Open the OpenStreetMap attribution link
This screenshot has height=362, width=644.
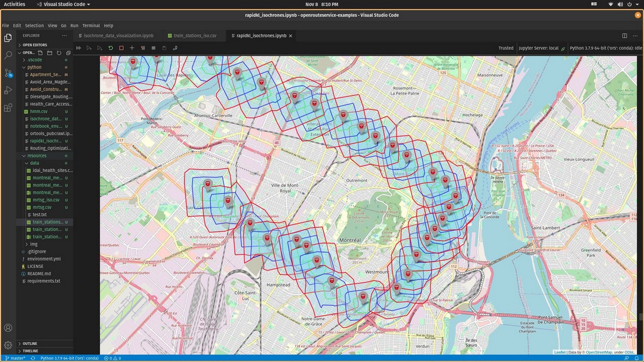click(x=600, y=352)
